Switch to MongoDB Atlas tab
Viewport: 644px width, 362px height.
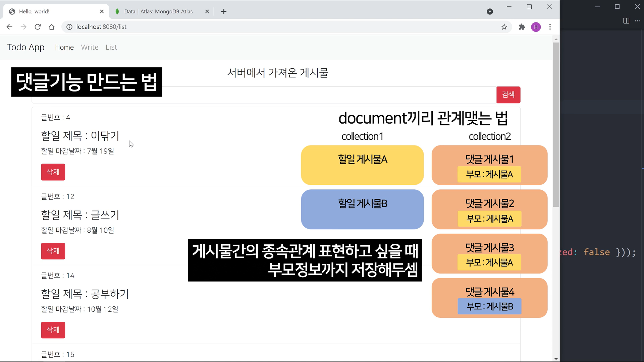pyautogui.click(x=158, y=11)
